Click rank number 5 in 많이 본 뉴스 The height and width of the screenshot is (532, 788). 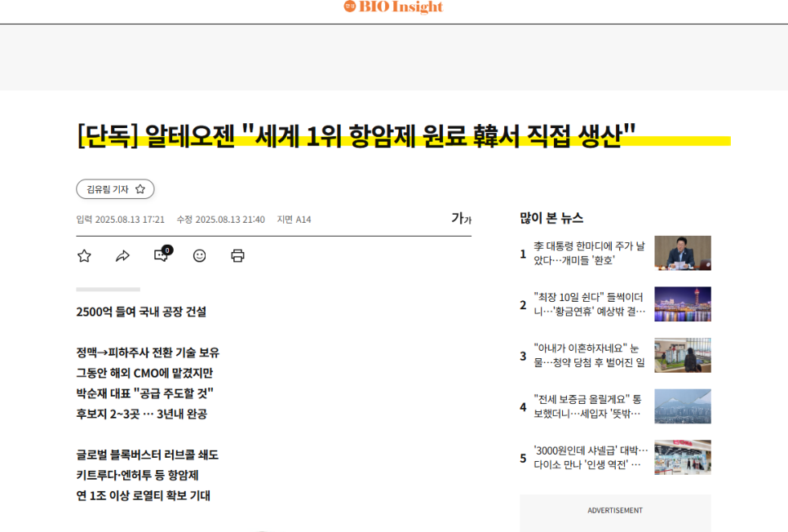[x=523, y=458]
